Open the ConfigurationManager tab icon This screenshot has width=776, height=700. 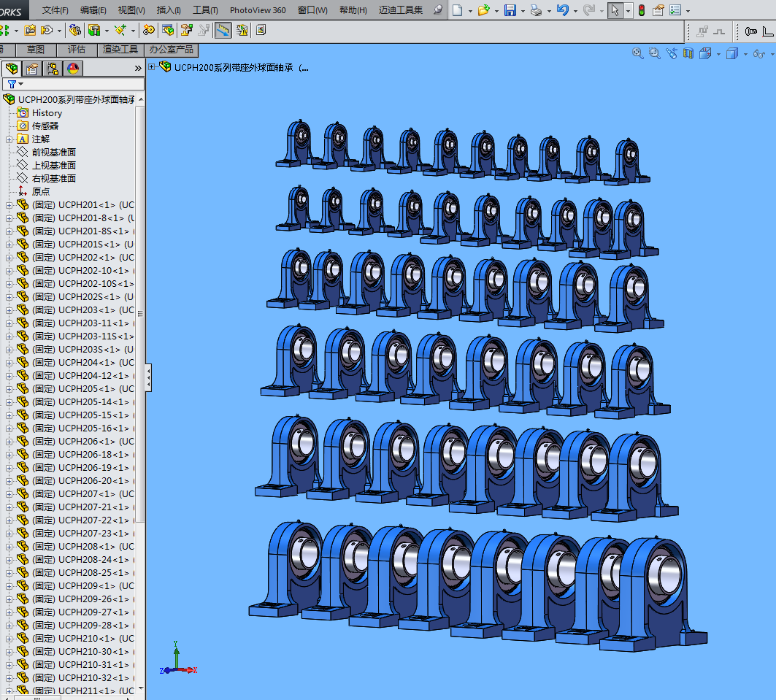[52, 69]
